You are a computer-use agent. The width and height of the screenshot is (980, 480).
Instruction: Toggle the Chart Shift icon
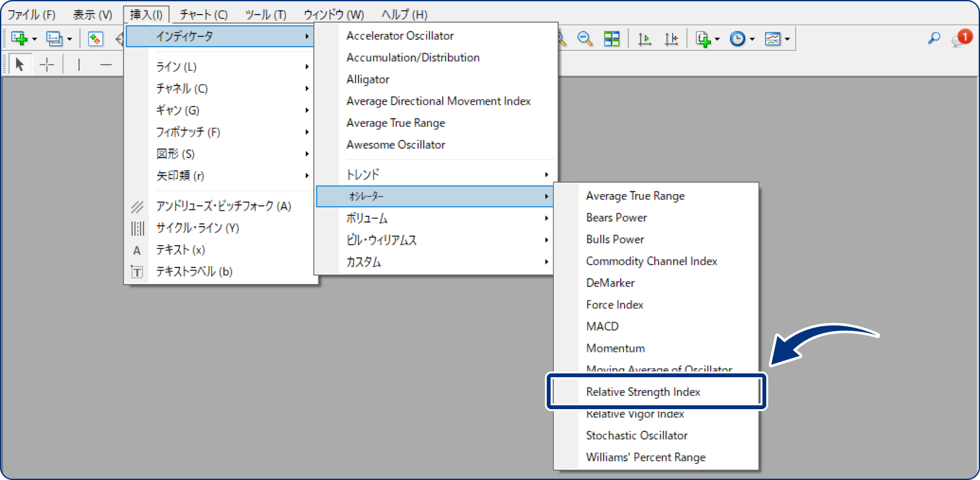pos(671,40)
